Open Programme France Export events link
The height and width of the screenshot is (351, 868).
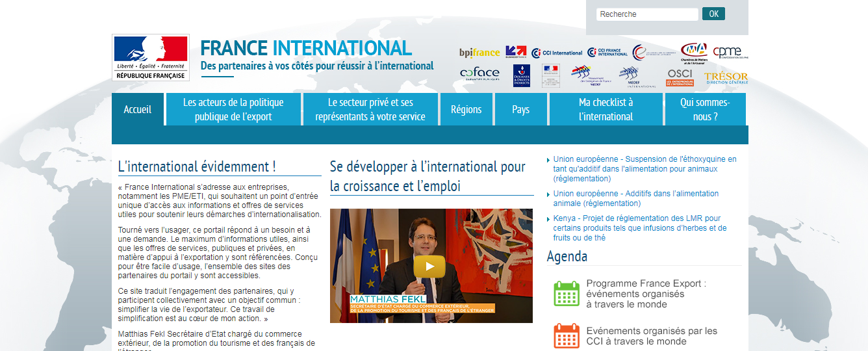click(646, 294)
